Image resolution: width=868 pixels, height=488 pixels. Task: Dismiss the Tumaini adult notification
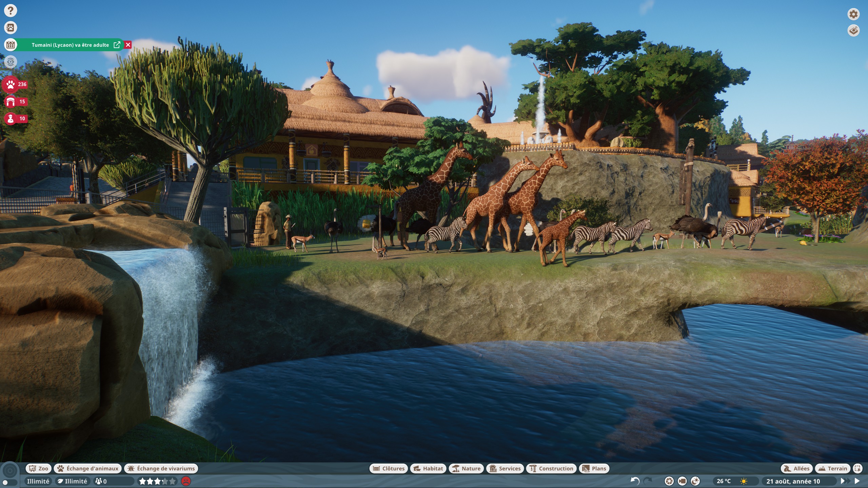click(128, 45)
